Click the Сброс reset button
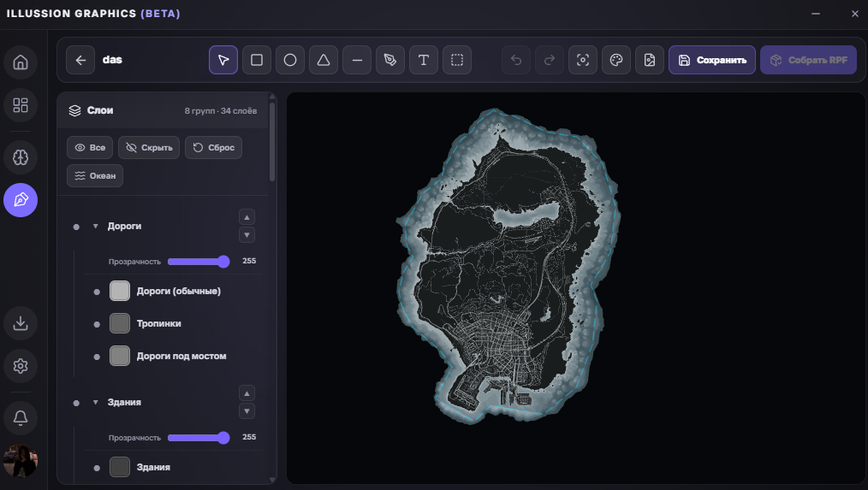 click(213, 148)
